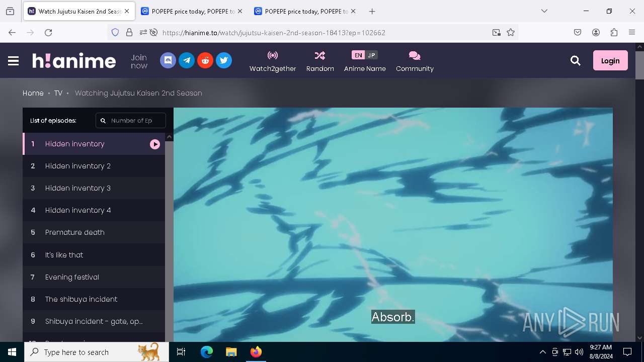Show hidden system tray icons
644x362 pixels.
point(542,352)
